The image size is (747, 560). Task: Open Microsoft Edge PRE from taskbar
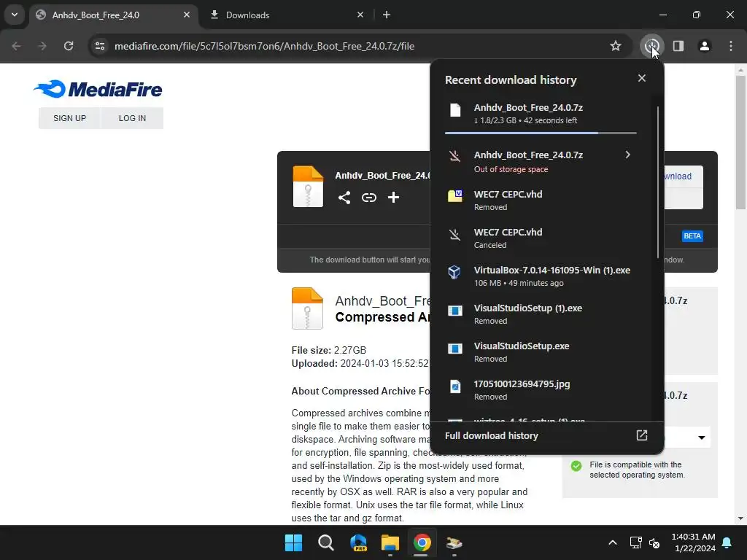coord(357,542)
